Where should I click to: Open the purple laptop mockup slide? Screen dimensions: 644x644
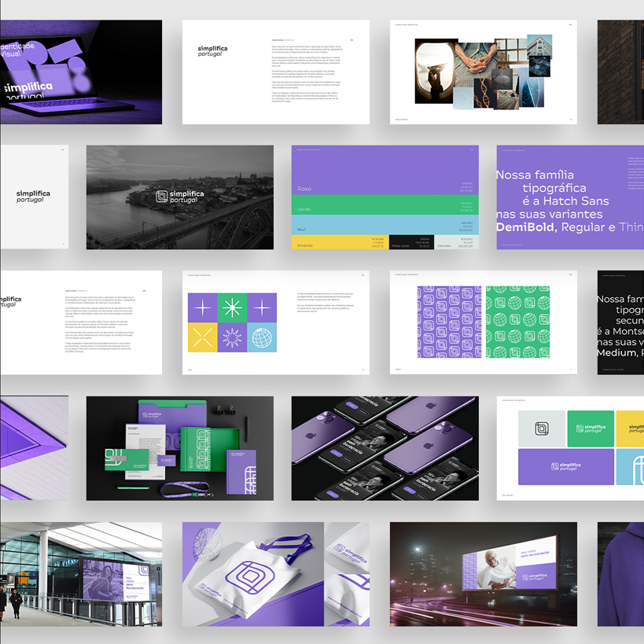(x=81, y=72)
